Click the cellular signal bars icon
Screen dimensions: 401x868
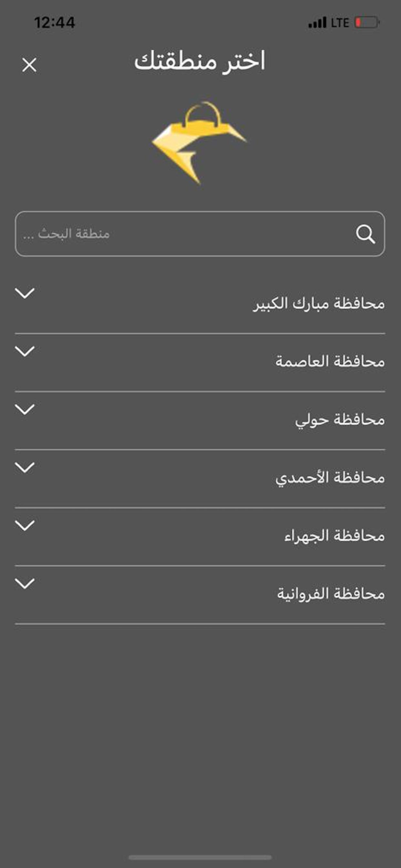pos(318,23)
